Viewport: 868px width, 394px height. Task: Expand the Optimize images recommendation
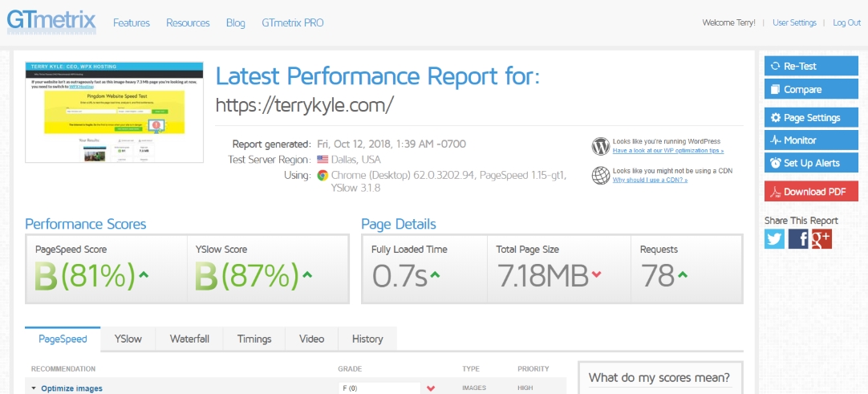click(71, 388)
